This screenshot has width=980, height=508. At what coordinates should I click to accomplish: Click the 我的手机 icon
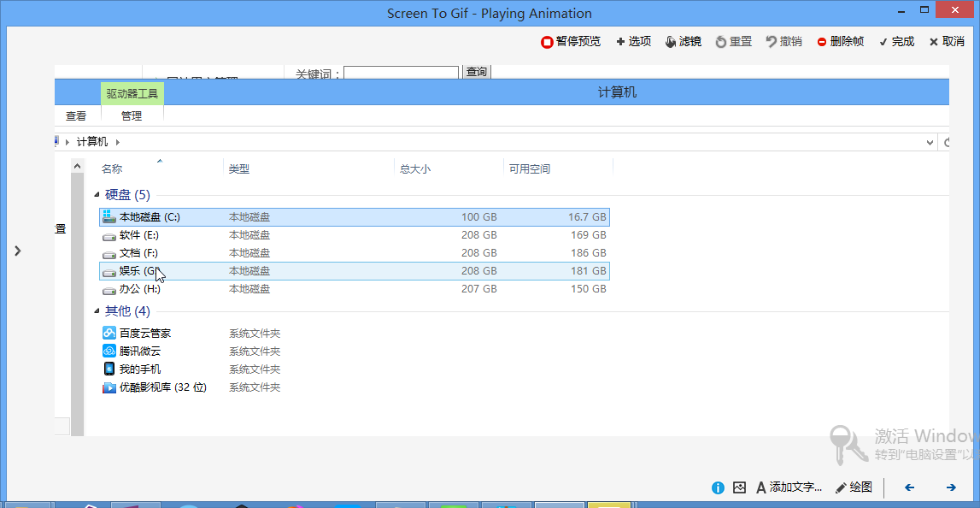109,369
